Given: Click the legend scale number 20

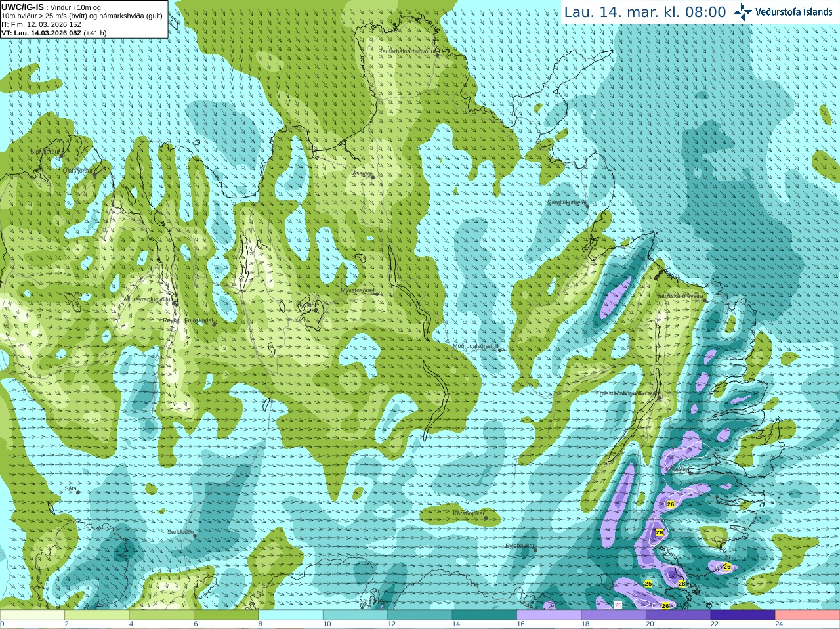Looking at the screenshot, I should pyautogui.click(x=650, y=624).
